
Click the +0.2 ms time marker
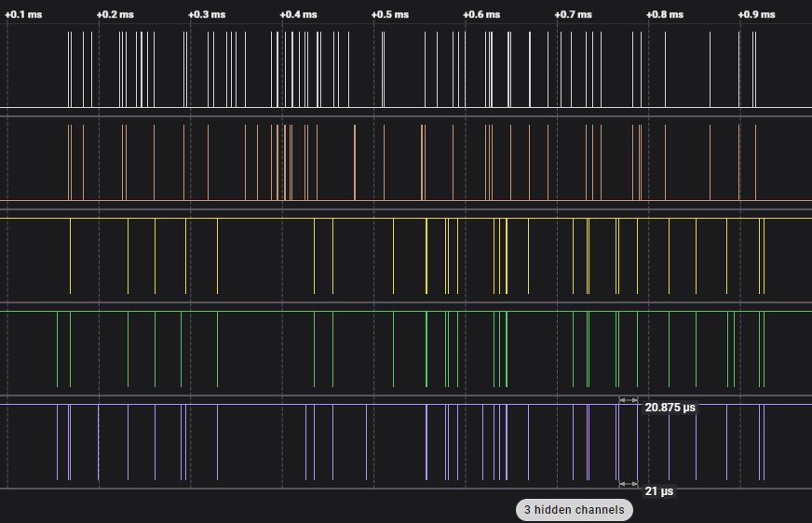(115, 15)
